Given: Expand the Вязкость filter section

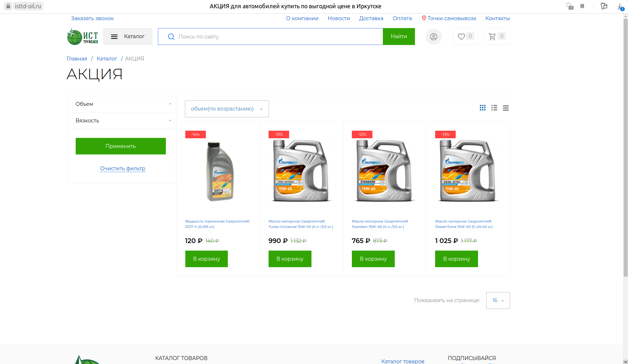Looking at the screenshot, I should 121,121.
